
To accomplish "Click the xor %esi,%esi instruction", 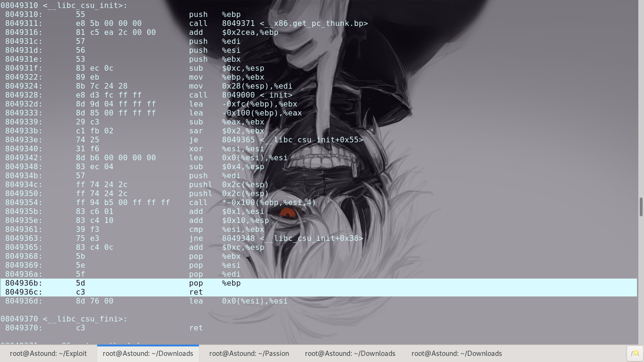I will click(x=226, y=149).
